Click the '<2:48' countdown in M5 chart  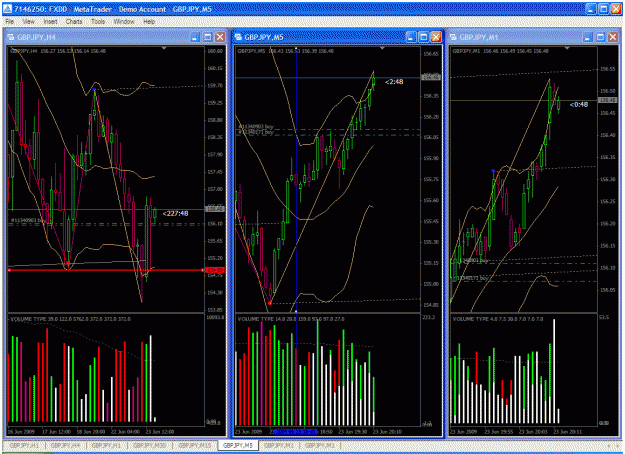coord(394,82)
